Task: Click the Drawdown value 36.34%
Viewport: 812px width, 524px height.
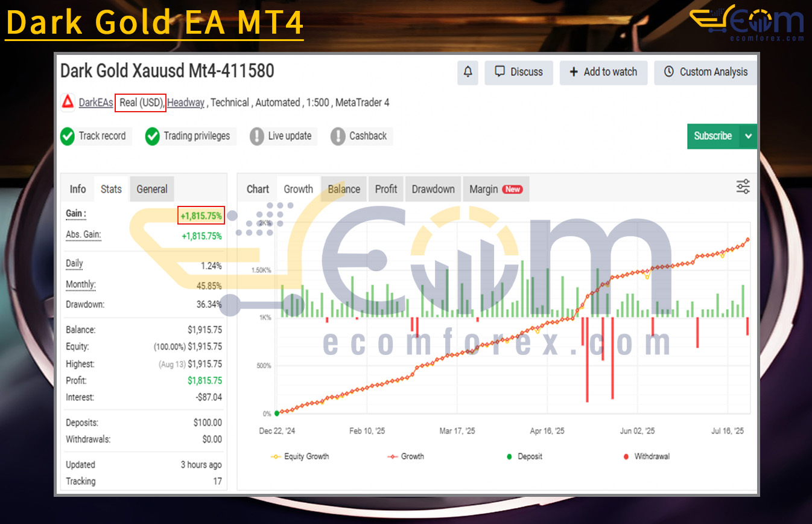Action: point(209,305)
